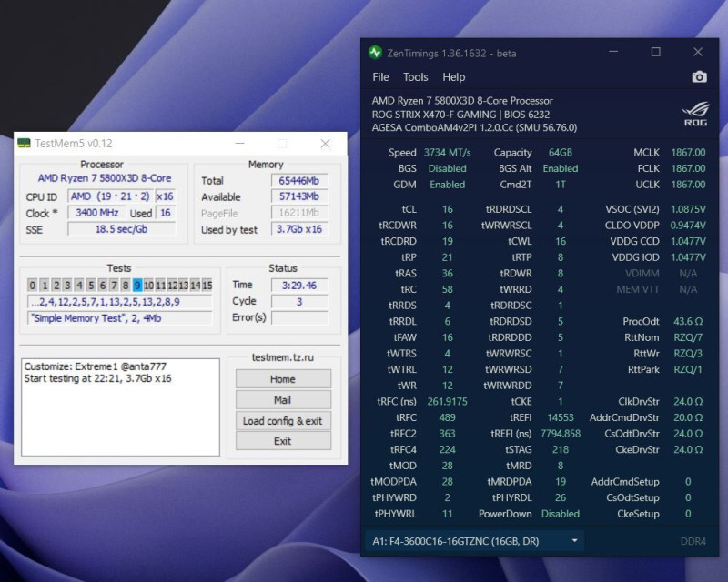Minimize the ZenTimings window
The width and height of the screenshot is (728, 582).
(613, 52)
